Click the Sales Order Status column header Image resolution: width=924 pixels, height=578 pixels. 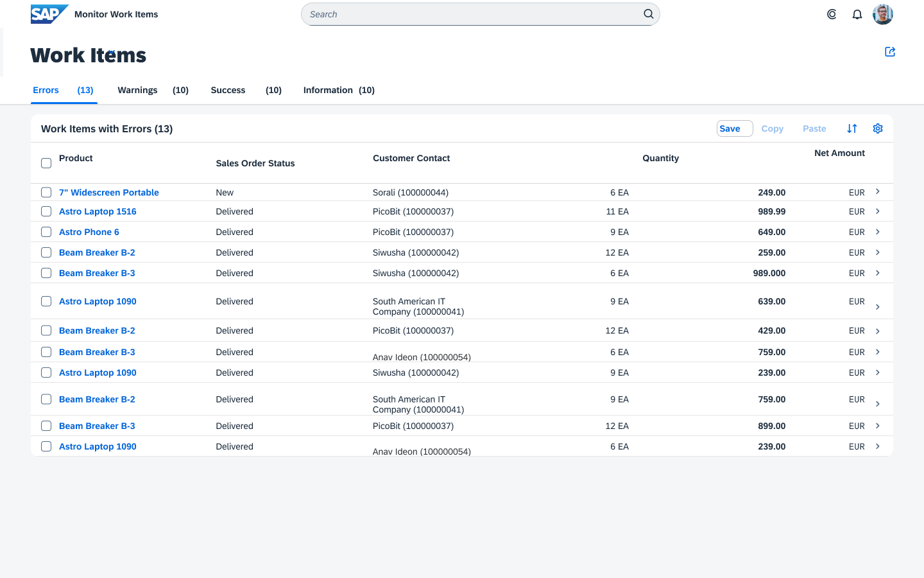click(x=255, y=163)
